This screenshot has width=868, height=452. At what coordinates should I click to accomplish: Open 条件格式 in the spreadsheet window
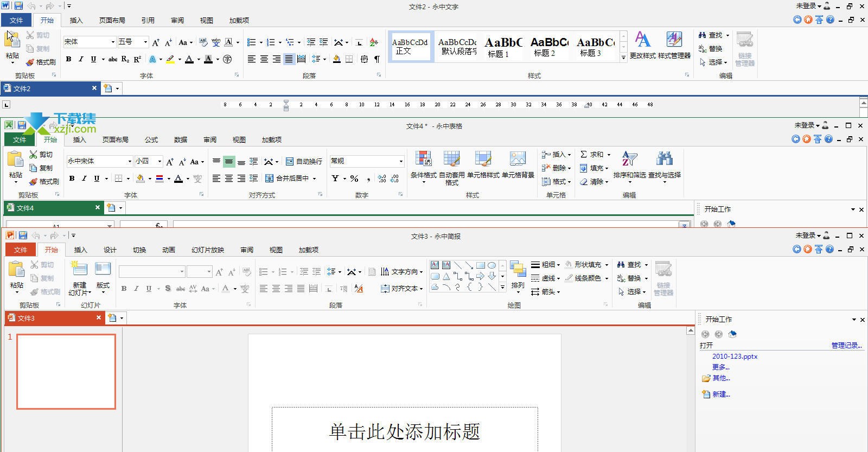[424, 167]
